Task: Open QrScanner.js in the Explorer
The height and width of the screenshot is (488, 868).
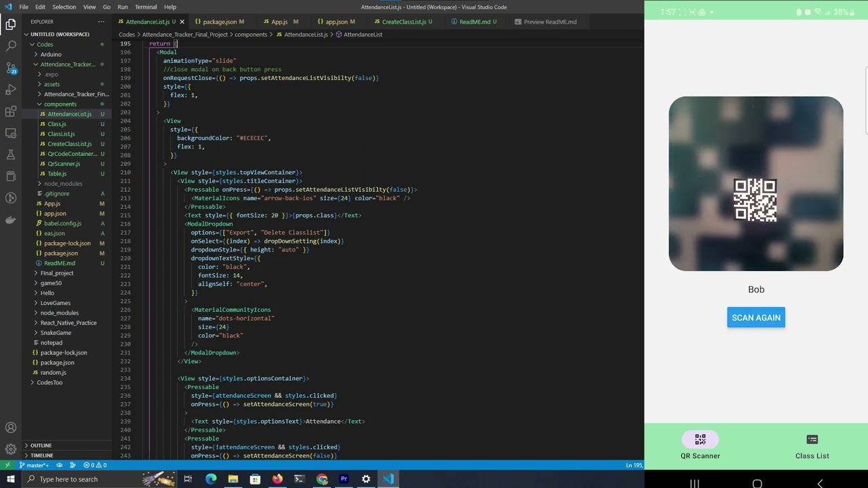Action: tap(64, 164)
